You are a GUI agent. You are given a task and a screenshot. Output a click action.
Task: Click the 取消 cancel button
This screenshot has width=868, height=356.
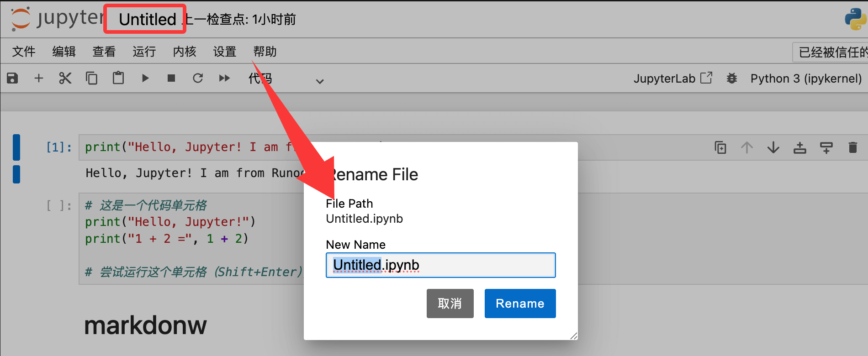[x=450, y=304]
